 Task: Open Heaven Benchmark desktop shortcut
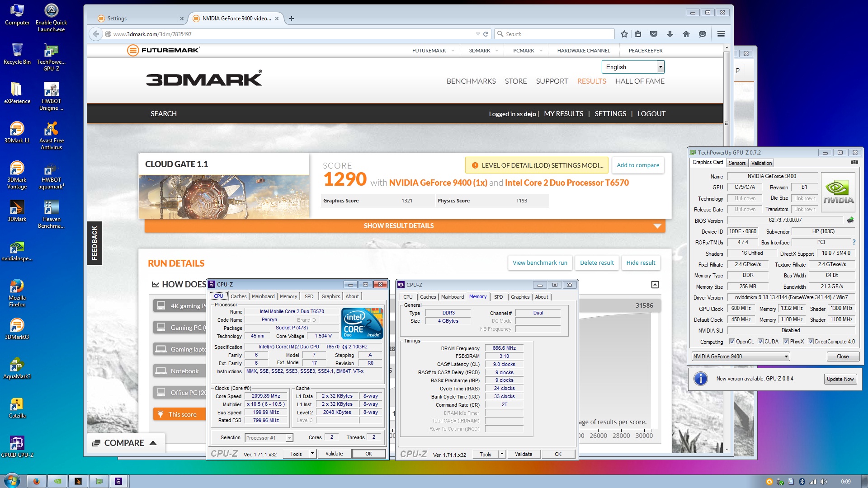pyautogui.click(x=51, y=215)
